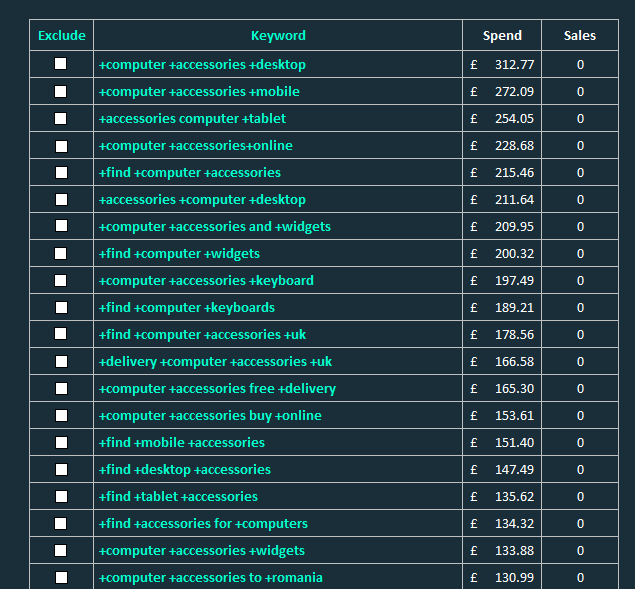Select keyword '+find +computer +accessories +uk'
This screenshot has height=589, width=635.
click(202, 335)
